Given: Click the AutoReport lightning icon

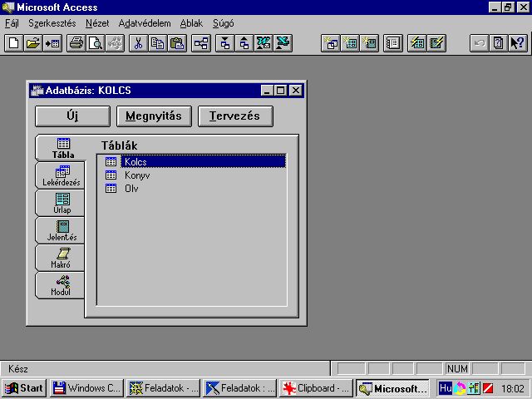Looking at the screenshot, I should (x=436, y=43).
